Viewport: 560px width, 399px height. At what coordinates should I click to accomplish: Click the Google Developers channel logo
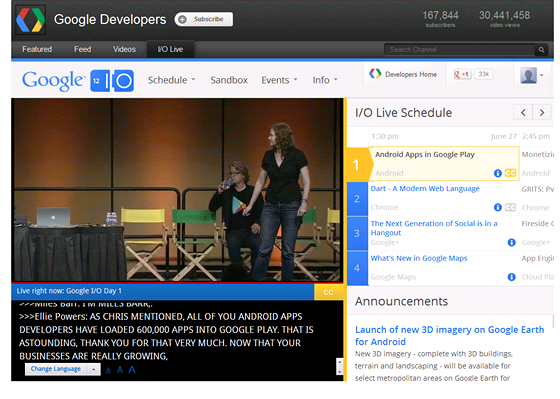coord(31,19)
